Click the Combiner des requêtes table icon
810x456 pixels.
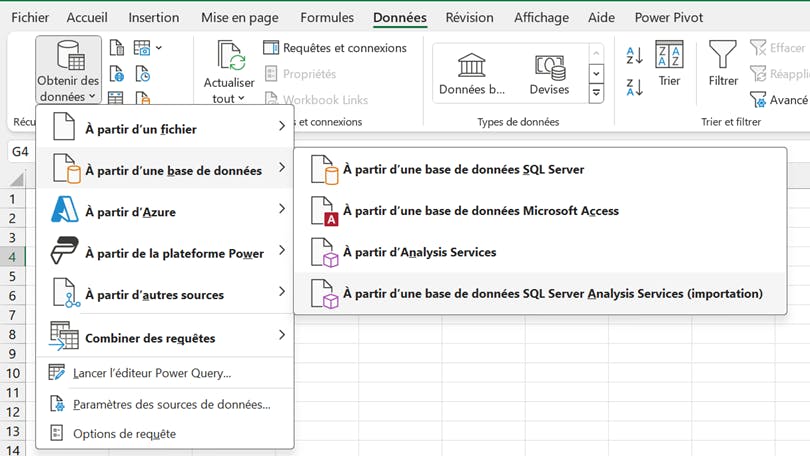(64, 336)
